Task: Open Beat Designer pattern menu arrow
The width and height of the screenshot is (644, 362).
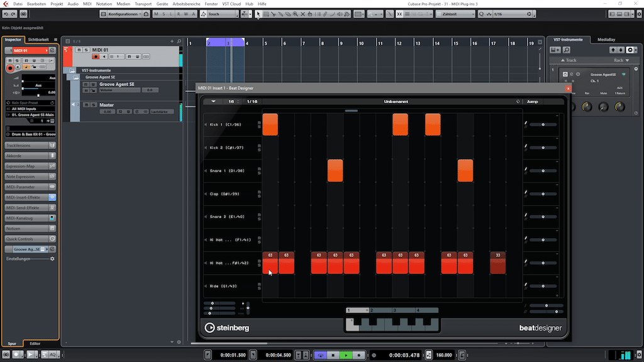Action: tap(214, 101)
